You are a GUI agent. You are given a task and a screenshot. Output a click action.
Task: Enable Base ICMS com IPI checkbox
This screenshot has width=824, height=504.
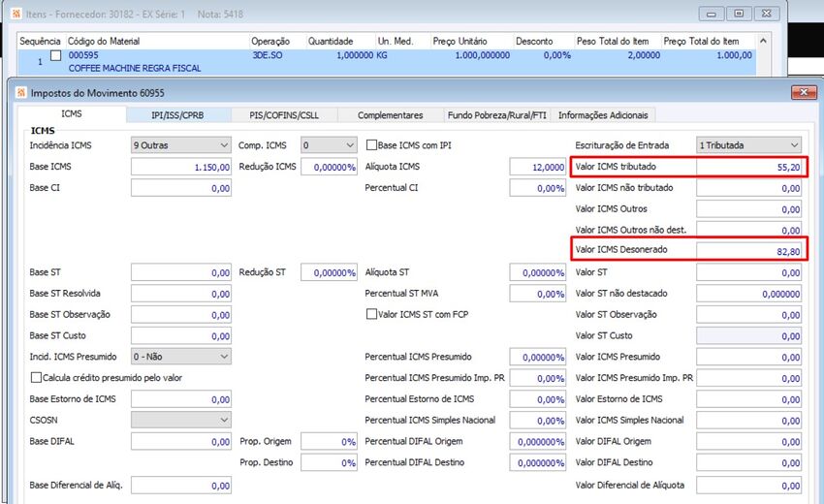click(x=371, y=145)
